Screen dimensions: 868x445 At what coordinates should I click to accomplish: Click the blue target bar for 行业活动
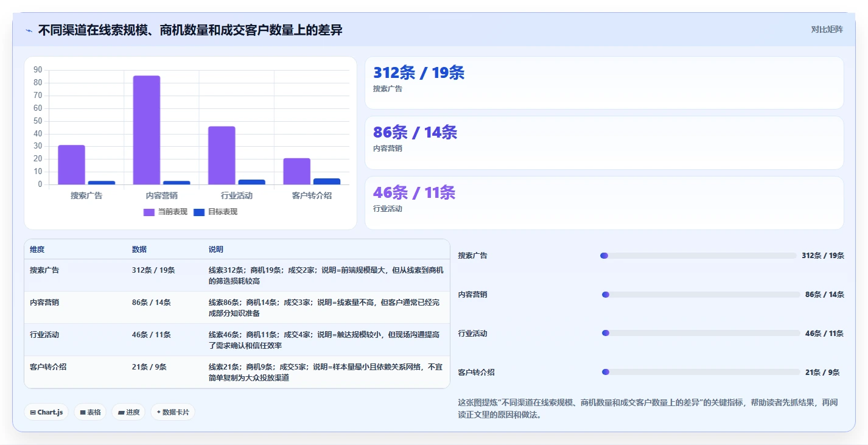click(251, 182)
